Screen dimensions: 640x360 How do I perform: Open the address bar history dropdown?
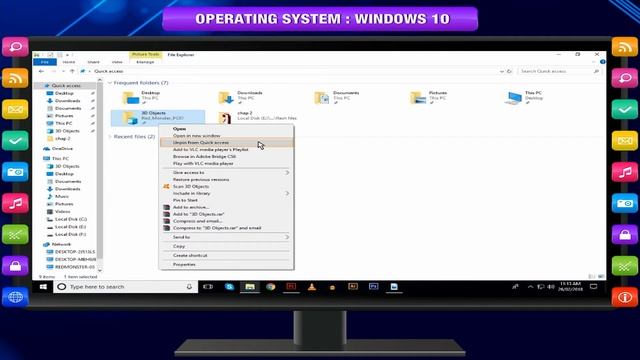coord(502,71)
